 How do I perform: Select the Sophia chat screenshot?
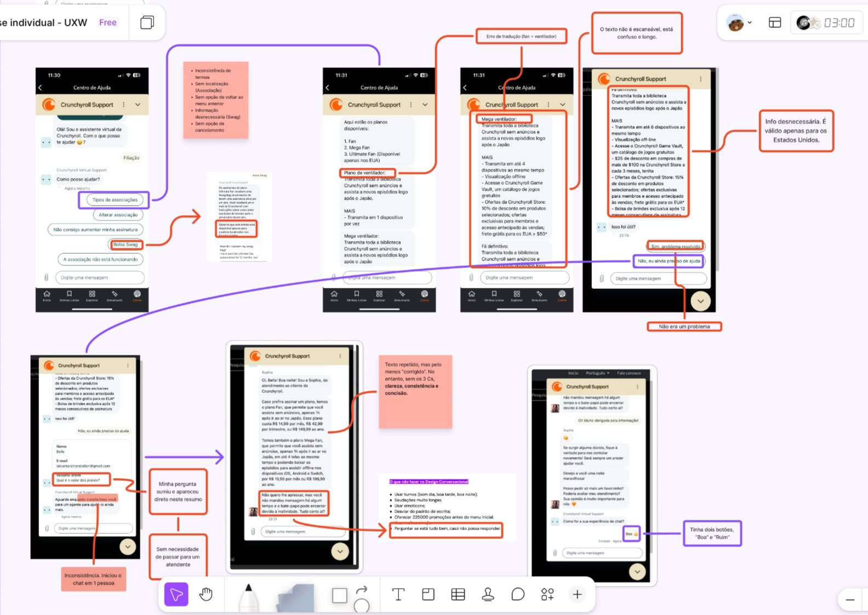tap(294, 457)
